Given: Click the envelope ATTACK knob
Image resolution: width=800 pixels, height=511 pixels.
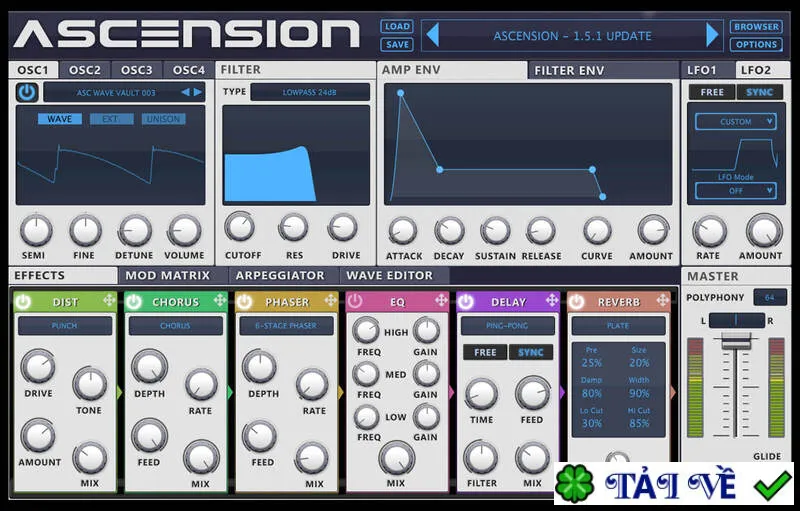Looking at the screenshot, I should [x=403, y=231].
